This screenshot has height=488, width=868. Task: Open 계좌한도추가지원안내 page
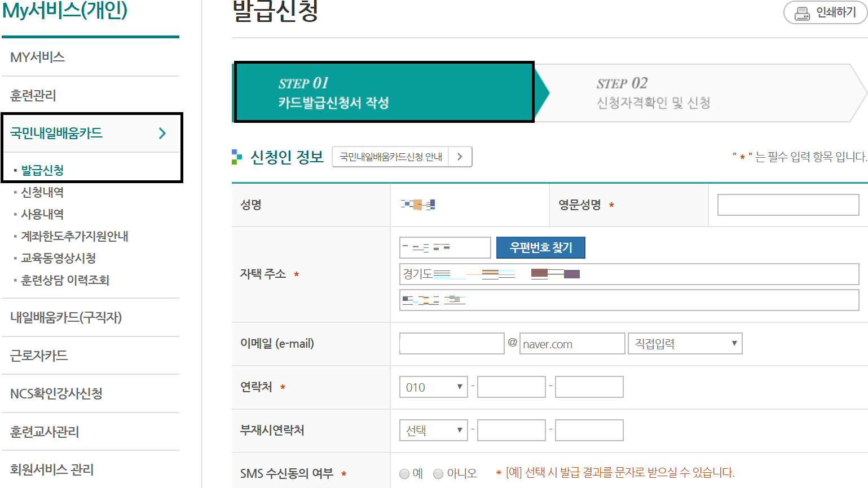tap(74, 236)
